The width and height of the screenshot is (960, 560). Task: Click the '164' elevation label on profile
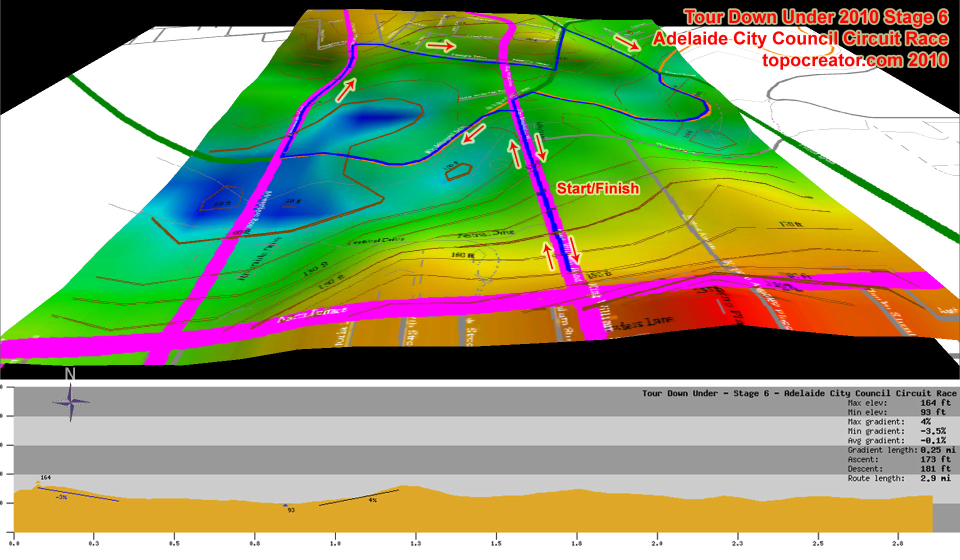[46, 478]
